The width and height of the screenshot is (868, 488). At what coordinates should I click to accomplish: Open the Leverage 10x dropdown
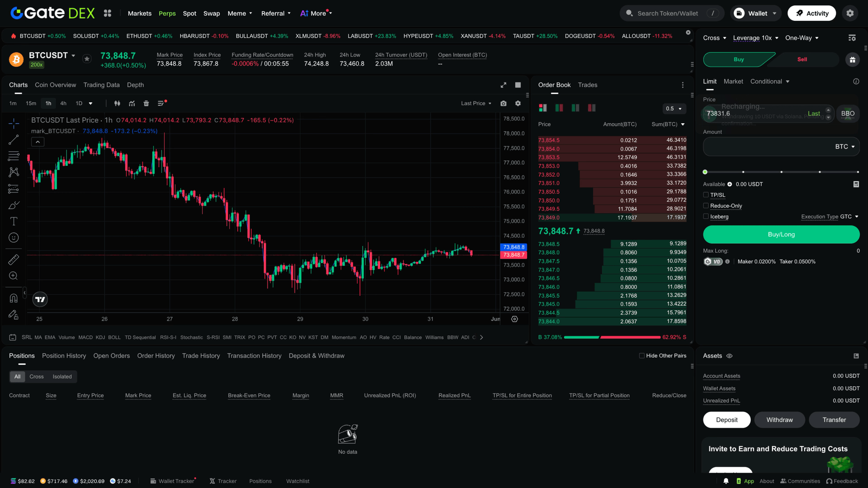[755, 38]
